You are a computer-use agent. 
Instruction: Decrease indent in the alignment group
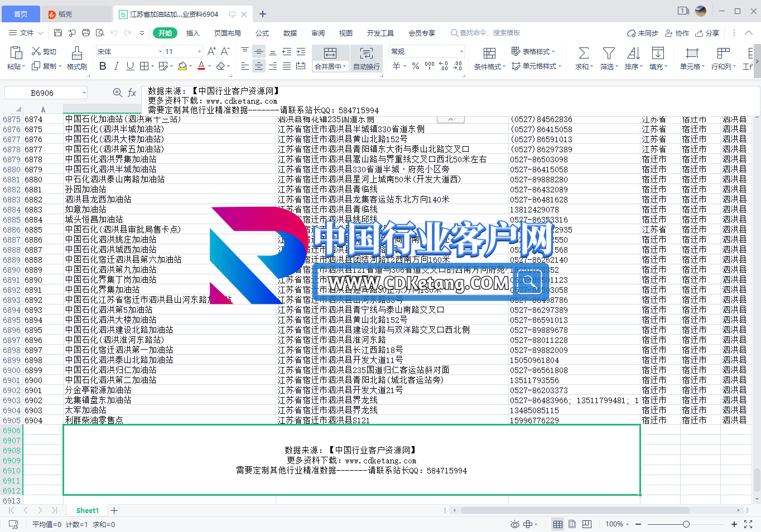click(x=287, y=51)
